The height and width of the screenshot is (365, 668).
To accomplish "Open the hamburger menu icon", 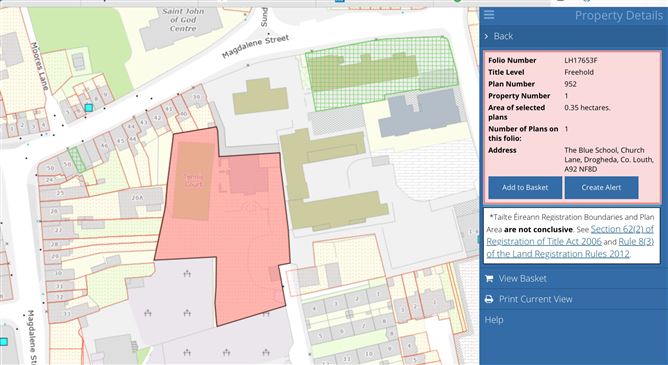I will tap(489, 15).
